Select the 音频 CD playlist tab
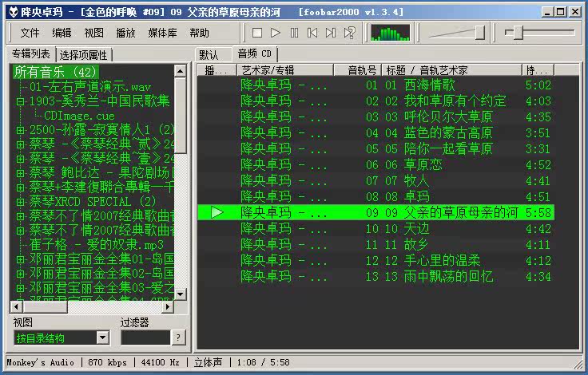Image resolution: width=588 pixels, height=375 pixels. pos(254,54)
